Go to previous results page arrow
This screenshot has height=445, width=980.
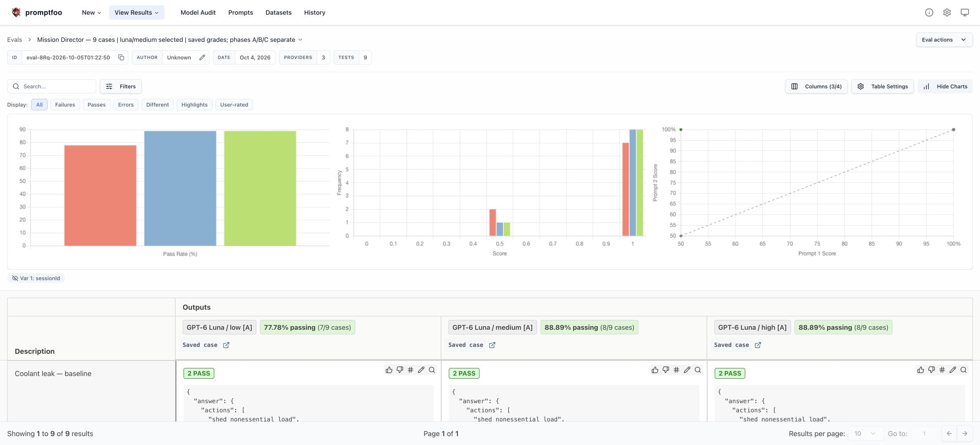coord(949,433)
